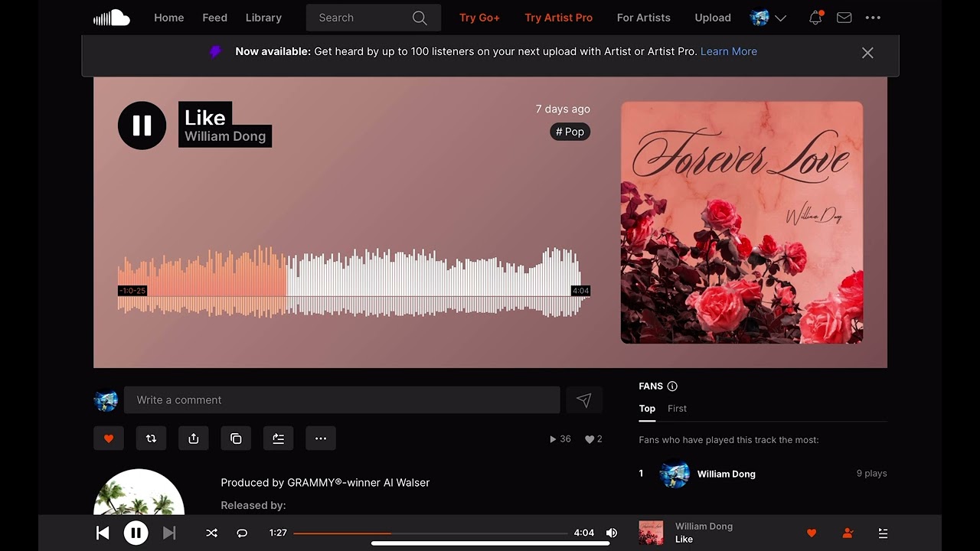Seek using bottom player progress bar
Viewport: 980px width, 551px height.
pos(430,533)
